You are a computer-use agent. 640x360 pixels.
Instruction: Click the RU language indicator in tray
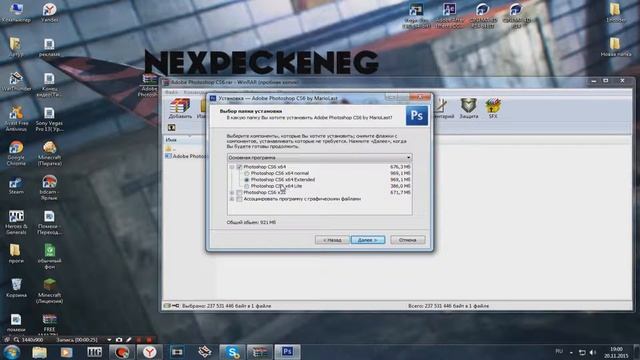pyautogui.click(x=559, y=351)
